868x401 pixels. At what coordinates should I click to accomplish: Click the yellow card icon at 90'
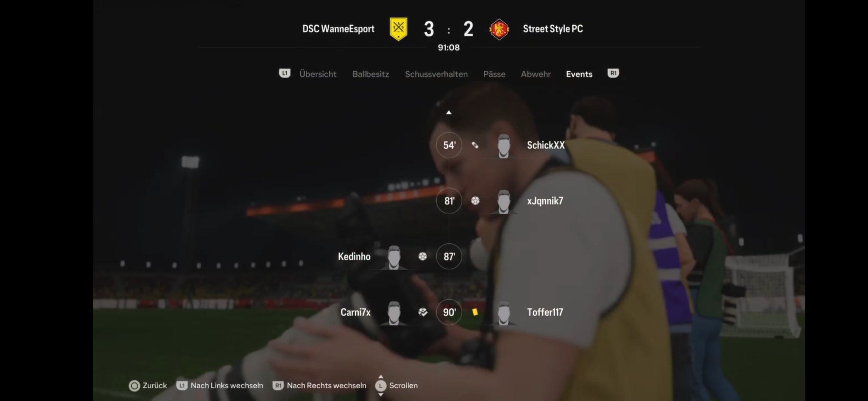(x=475, y=312)
